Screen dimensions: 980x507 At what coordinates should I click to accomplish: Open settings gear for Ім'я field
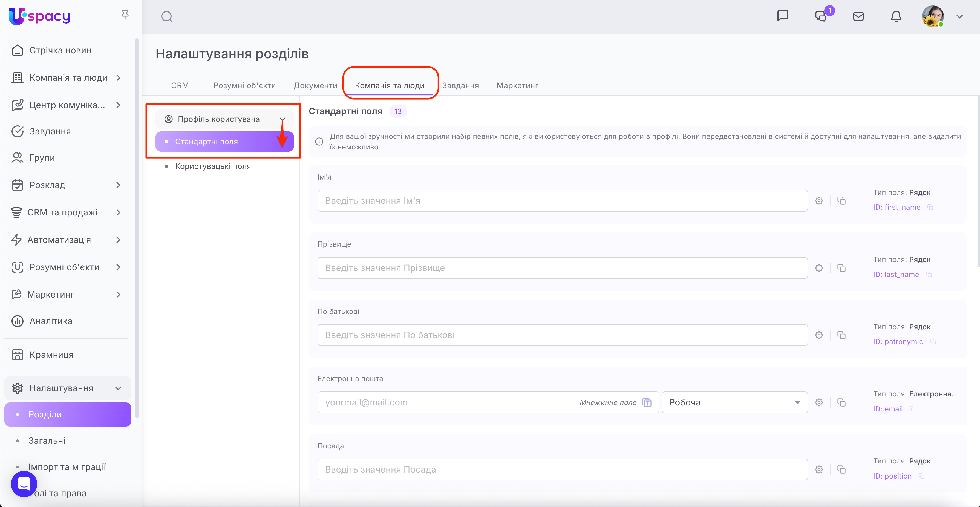point(819,201)
